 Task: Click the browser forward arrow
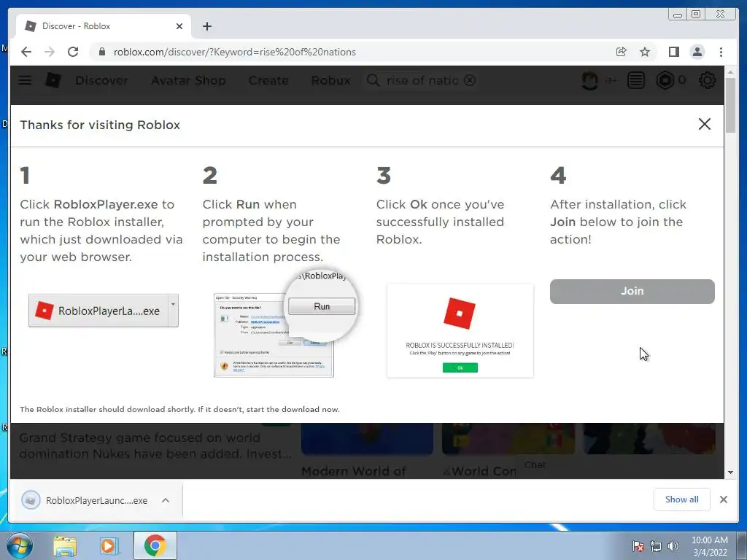coord(50,52)
